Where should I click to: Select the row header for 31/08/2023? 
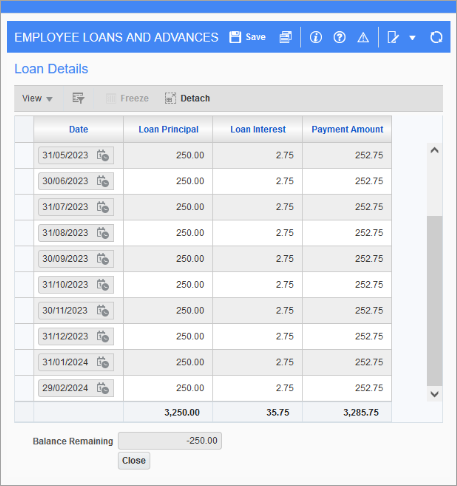click(x=24, y=233)
